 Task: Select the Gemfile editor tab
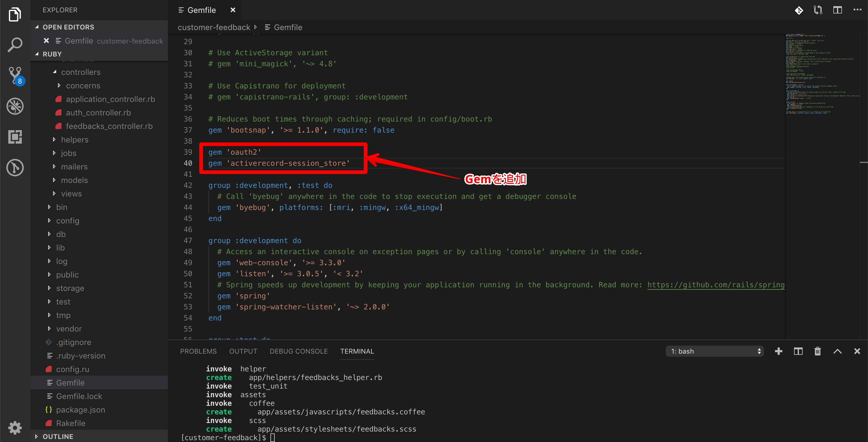tap(201, 10)
